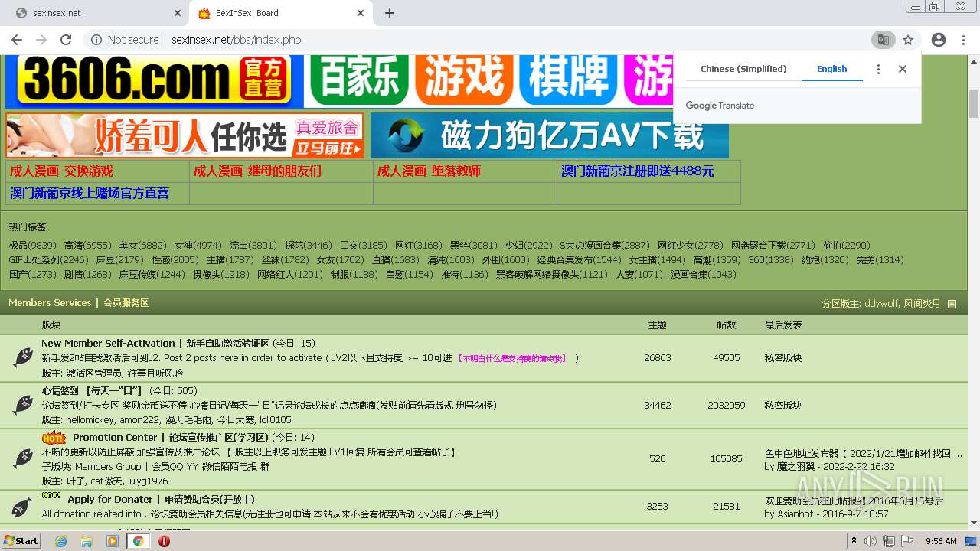Screen dimensions: 980x551
Task: Click the 网红(3168) tag
Action: [418, 246]
